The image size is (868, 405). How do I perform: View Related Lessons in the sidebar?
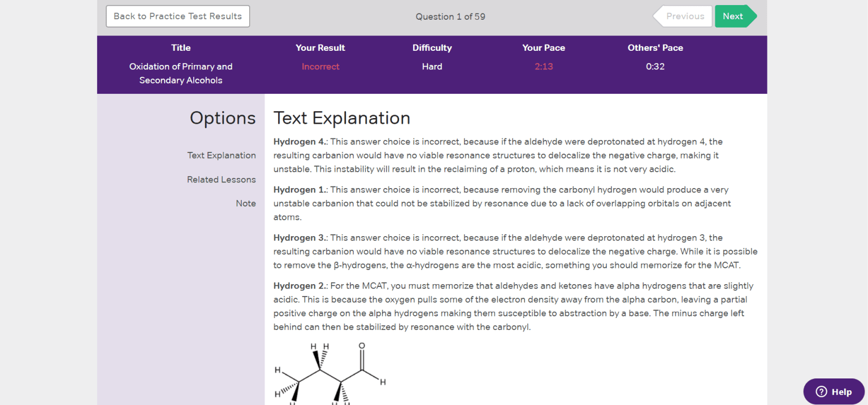click(x=221, y=179)
